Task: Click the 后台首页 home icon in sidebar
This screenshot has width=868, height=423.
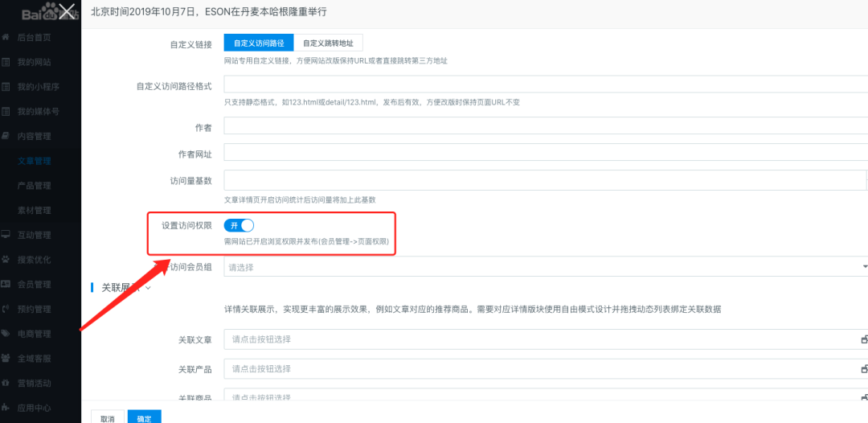Action: [x=6, y=38]
